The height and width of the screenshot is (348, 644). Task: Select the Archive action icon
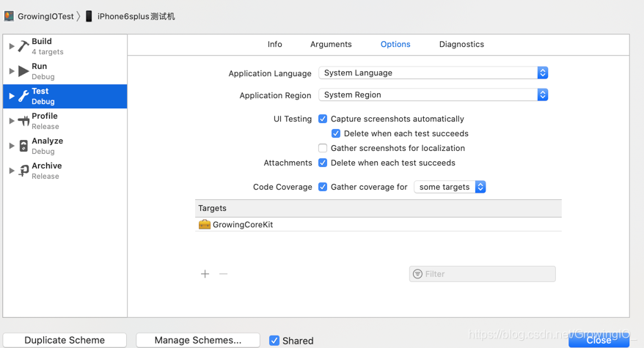point(23,171)
